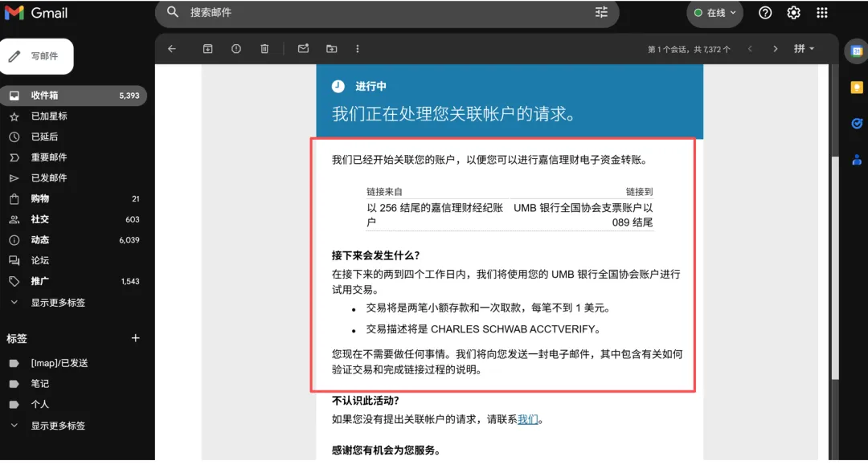Go to newer conversation arrow
The width and height of the screenshot is (868, 473).
click(x=750, y=49)
